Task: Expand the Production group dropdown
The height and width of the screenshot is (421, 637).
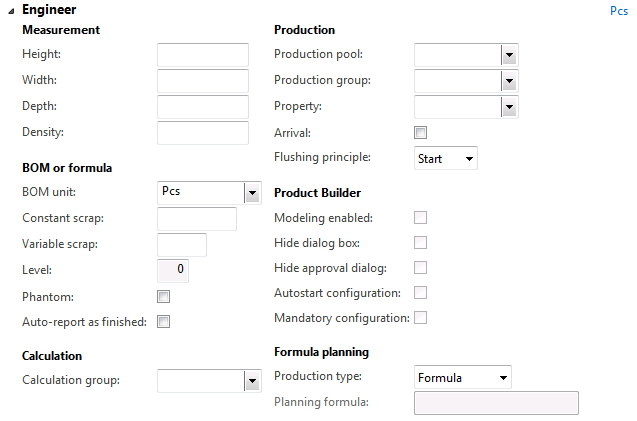Action: (x=509, y=81)
